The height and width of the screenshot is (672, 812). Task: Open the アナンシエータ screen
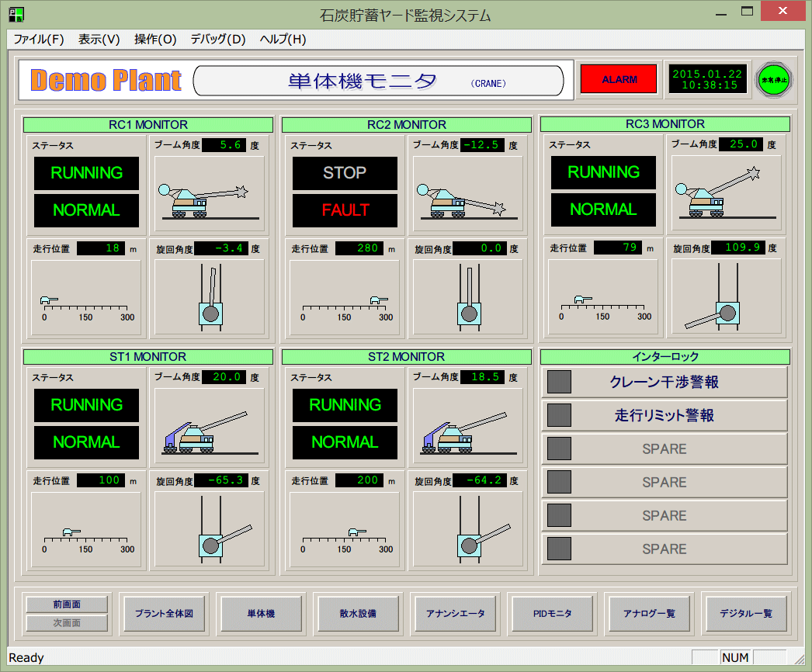coord(455,614)
